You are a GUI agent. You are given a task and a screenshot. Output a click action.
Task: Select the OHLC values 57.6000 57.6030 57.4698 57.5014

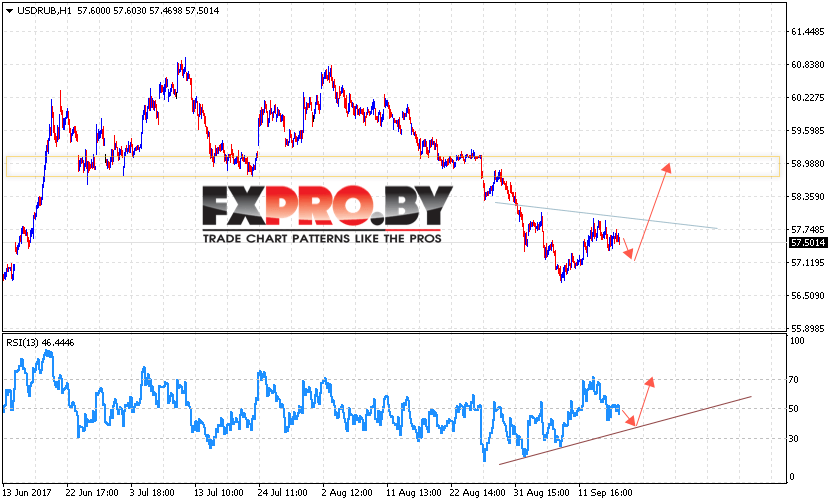(x=148, y=11)
